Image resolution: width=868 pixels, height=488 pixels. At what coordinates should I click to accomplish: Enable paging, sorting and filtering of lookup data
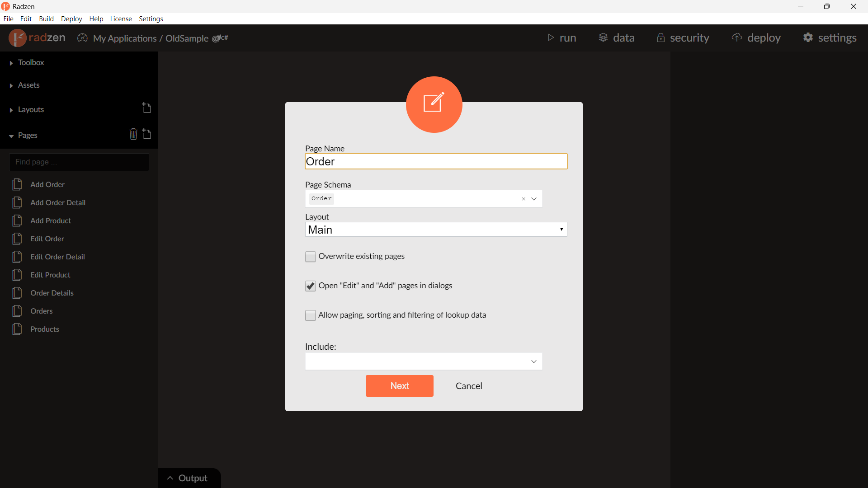tap(311, 315)
